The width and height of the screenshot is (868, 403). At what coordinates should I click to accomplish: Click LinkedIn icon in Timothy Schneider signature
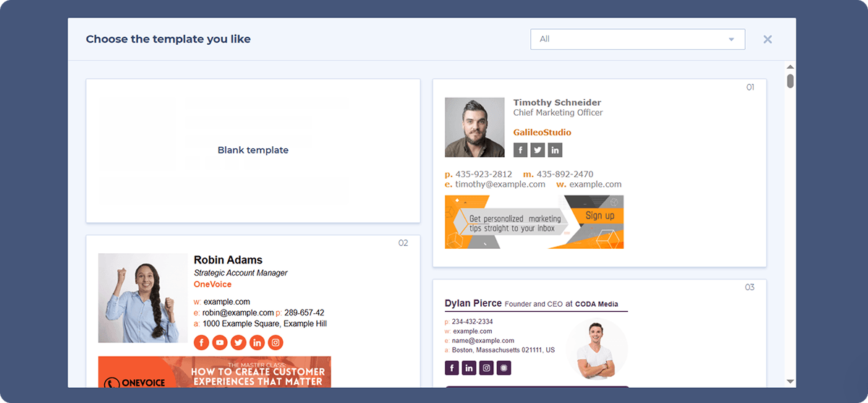555,150
